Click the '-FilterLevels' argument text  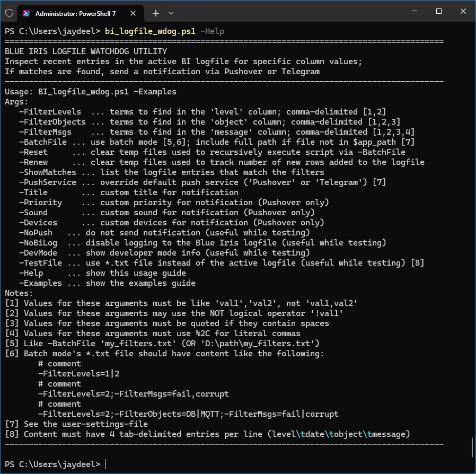(x=50, y=112)
